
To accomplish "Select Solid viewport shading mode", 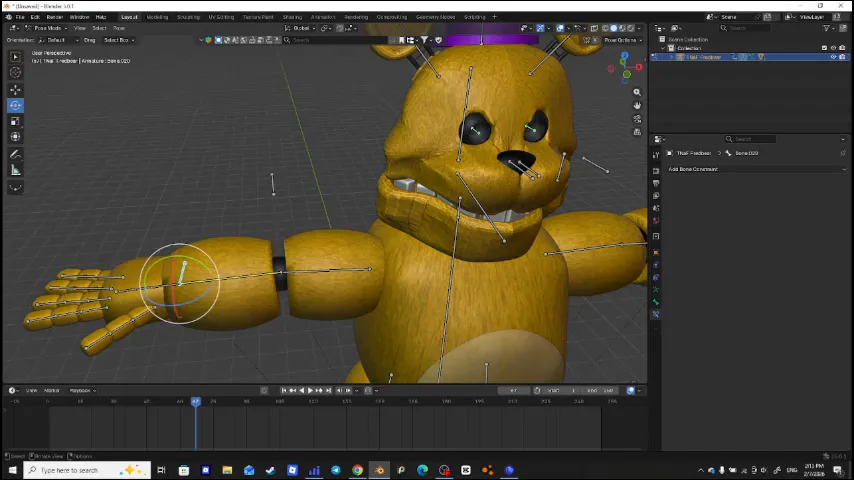I will (x=613, y=28).
